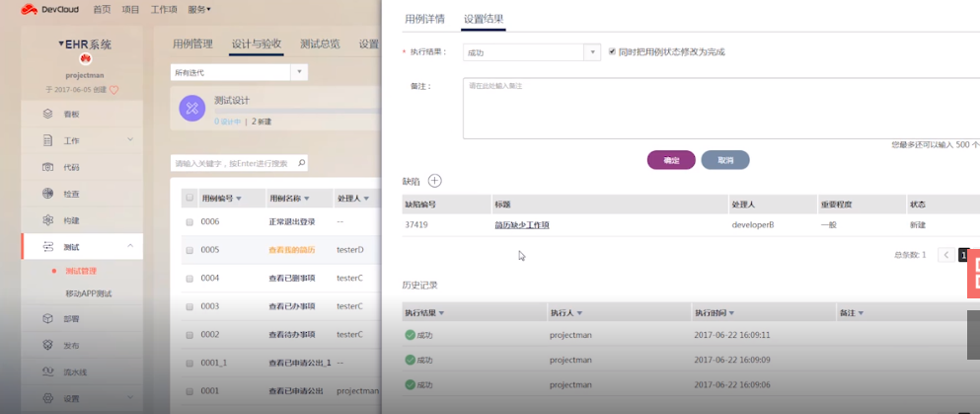The width and height of the screenshot is (980, 414).
Task: Select 测试管理 in sidebar
Action: [x=81, y=271]
